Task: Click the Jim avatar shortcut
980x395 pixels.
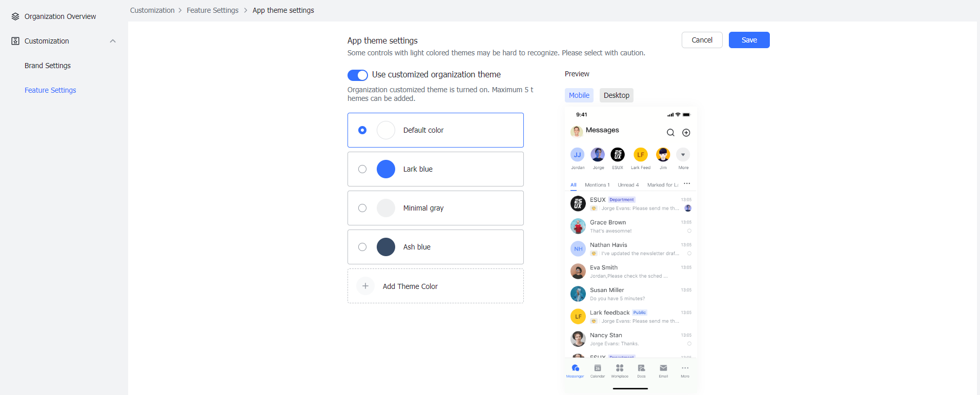Action: (x=663, y=155)
